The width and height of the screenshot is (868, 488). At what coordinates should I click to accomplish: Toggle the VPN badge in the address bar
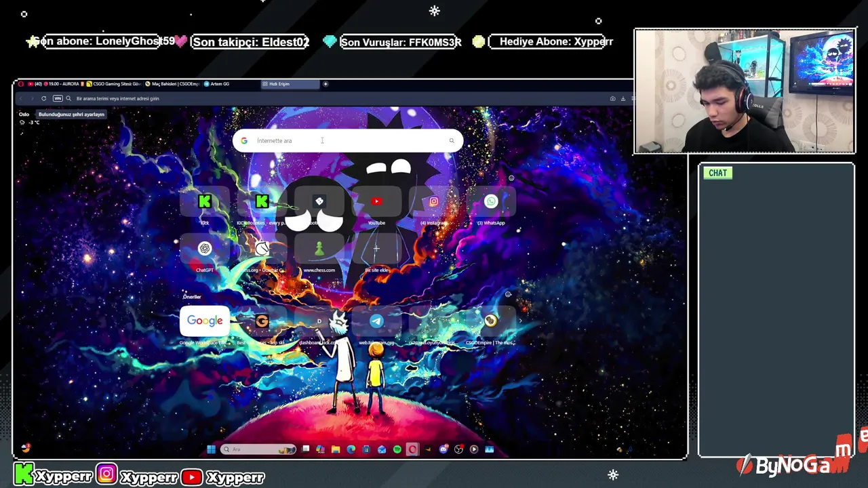click(x=58, y=98)
